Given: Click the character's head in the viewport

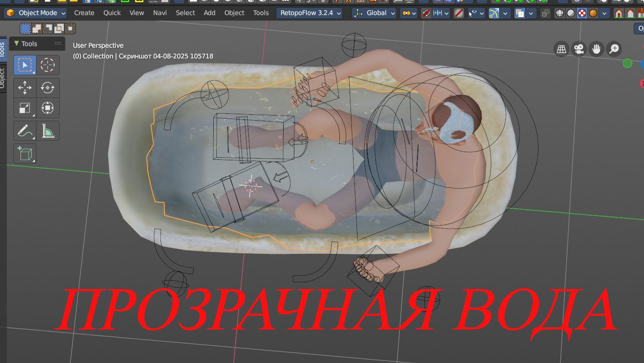Looking at the screenshot, I should [456, 119].
